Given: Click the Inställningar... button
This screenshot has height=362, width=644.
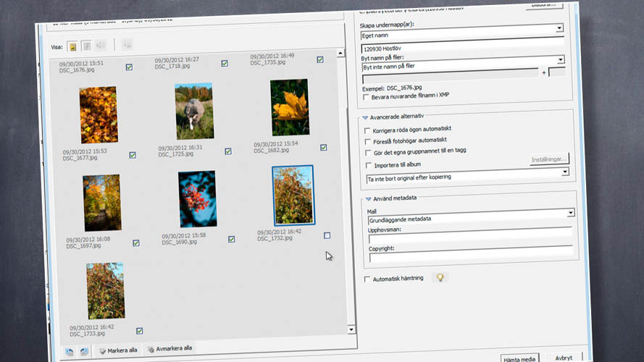Looking at the screenshot, I should [548, 159].
